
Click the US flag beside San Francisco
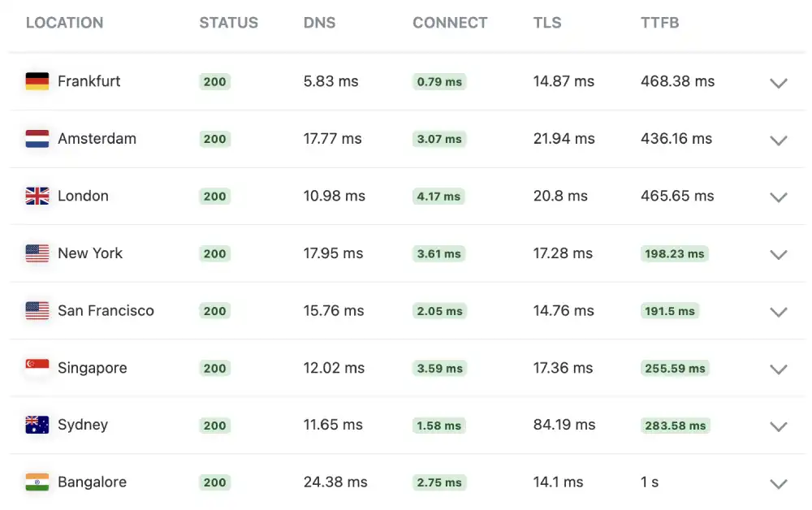coord(37,311)
